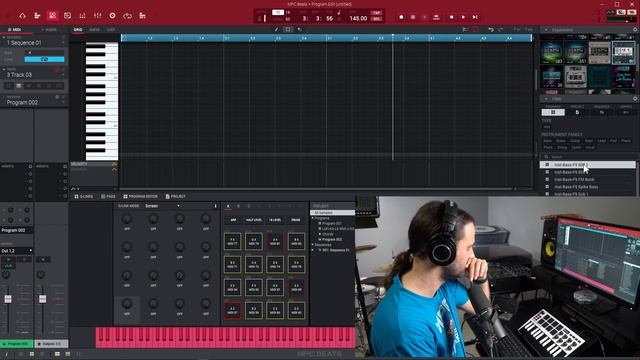The height and width of the screenshot is (360, 640).
Task: Select the Grid editor tab
Action: point(78,30)
